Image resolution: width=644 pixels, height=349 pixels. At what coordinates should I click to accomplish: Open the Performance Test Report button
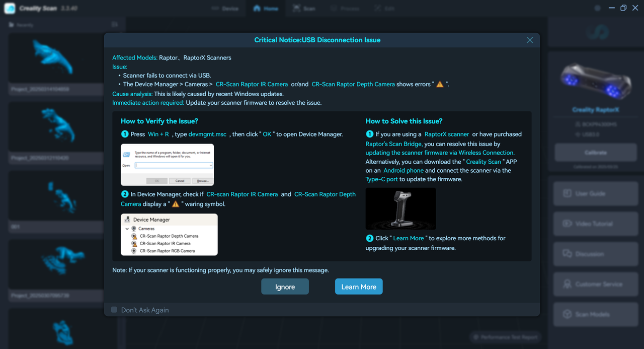pos(505,337)
